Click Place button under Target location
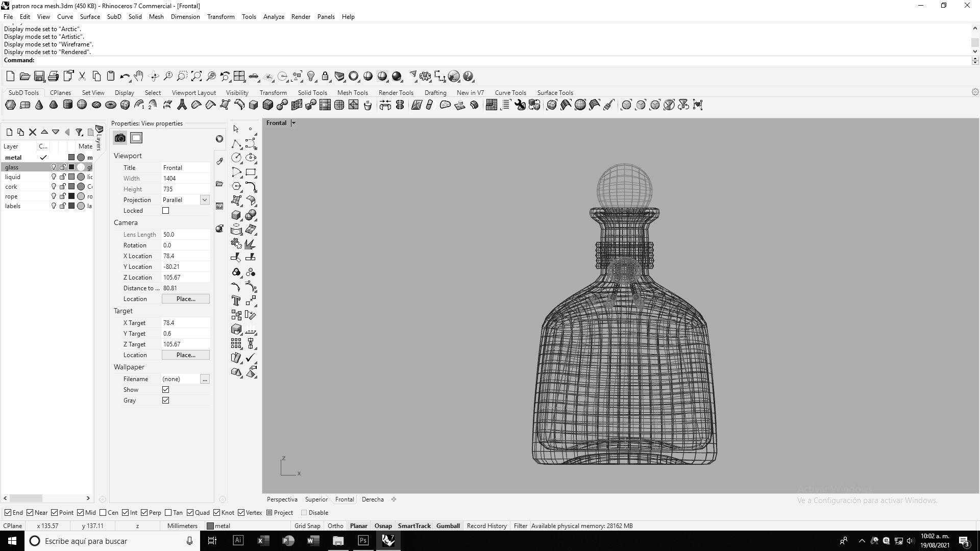This screenshot has height=551, width=980. click(186, 355)
